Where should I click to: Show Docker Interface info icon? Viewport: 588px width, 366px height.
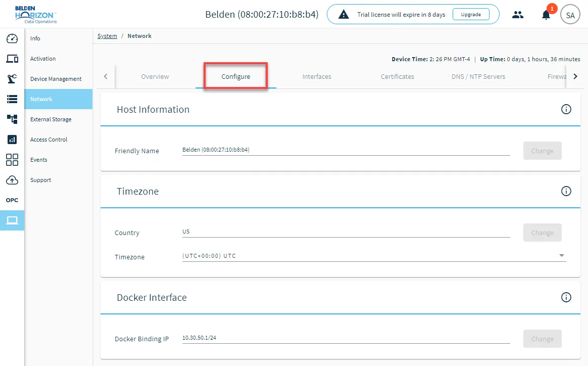(x=566, y=297)
